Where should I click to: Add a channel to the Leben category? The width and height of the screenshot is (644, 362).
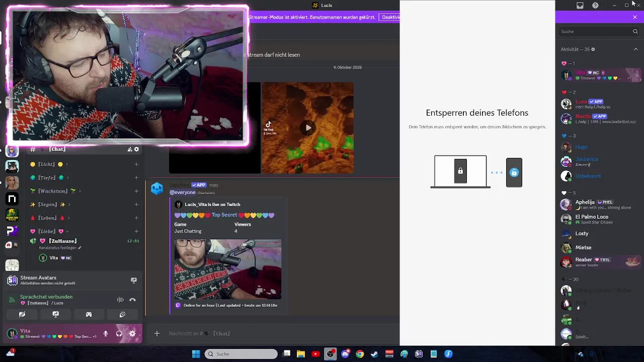tap(136, 218)
